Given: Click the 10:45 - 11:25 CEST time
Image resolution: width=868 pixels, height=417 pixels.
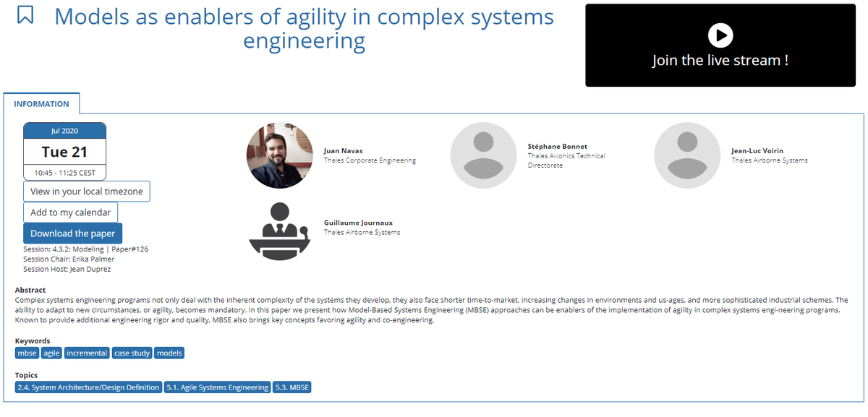Looking at the screenshot, I should [65, 173].
